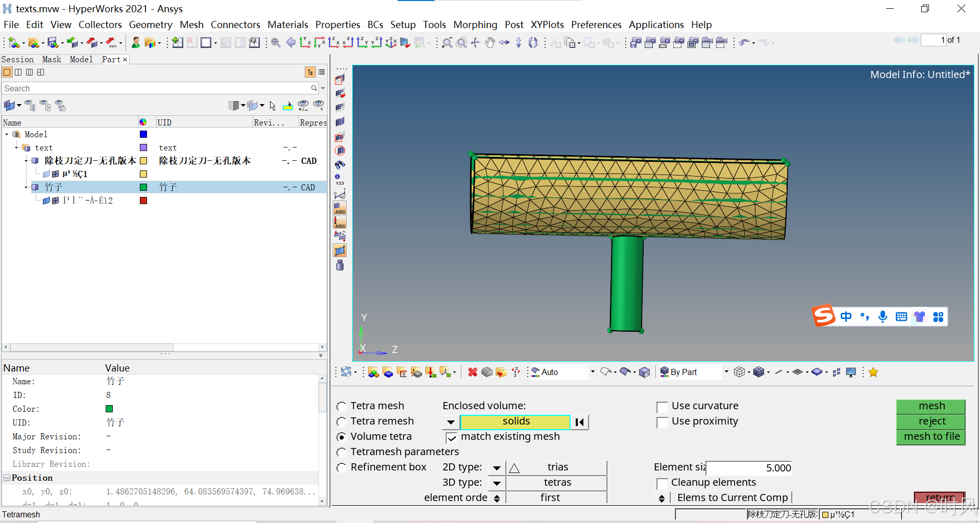This screenshot has width=980, height=523.
Task: Click the red X delete icon
Action: 473,372
